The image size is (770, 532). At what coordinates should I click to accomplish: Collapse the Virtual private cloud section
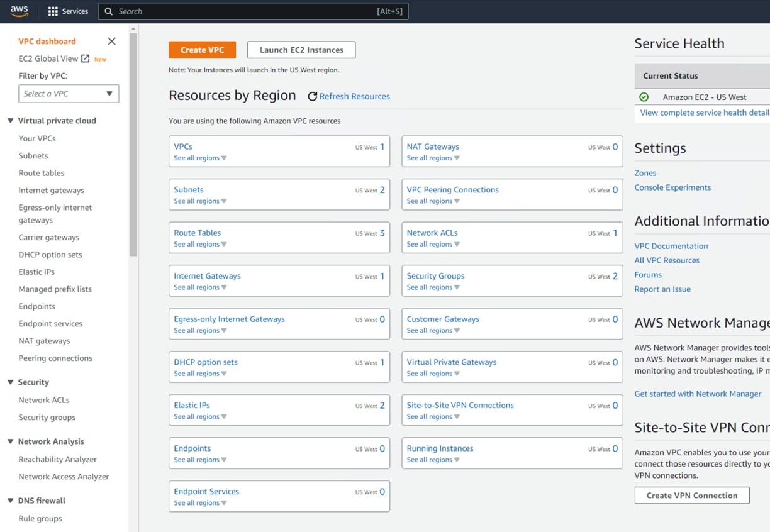coord(10,121)
